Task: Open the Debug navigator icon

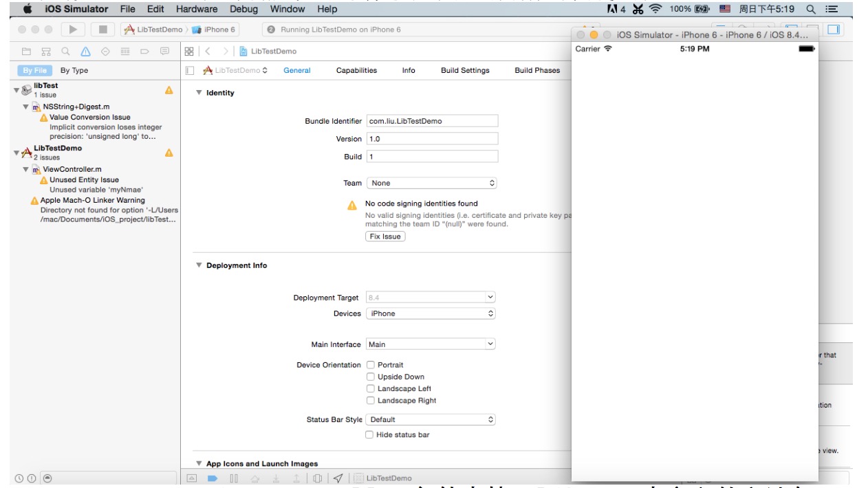Action: (x=125, y=52)
